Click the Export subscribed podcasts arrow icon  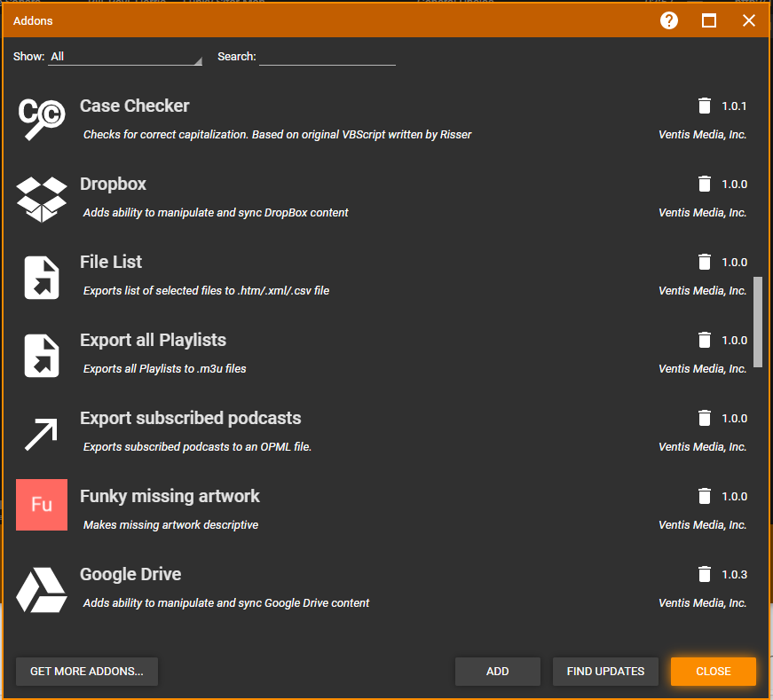[x=41, y=434]
